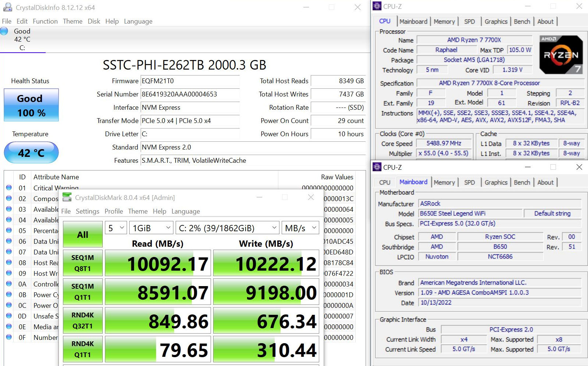The image size is (588, 366).
Task: Click the Serial Number field
Action: (190, 94)
